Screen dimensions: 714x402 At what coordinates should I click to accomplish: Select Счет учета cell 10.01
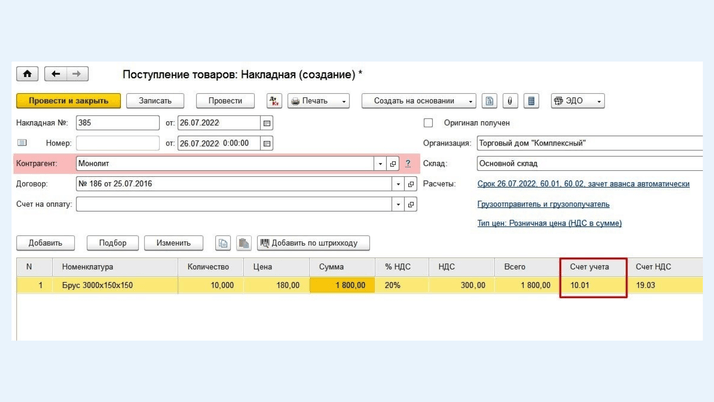(x=593, y=285)
